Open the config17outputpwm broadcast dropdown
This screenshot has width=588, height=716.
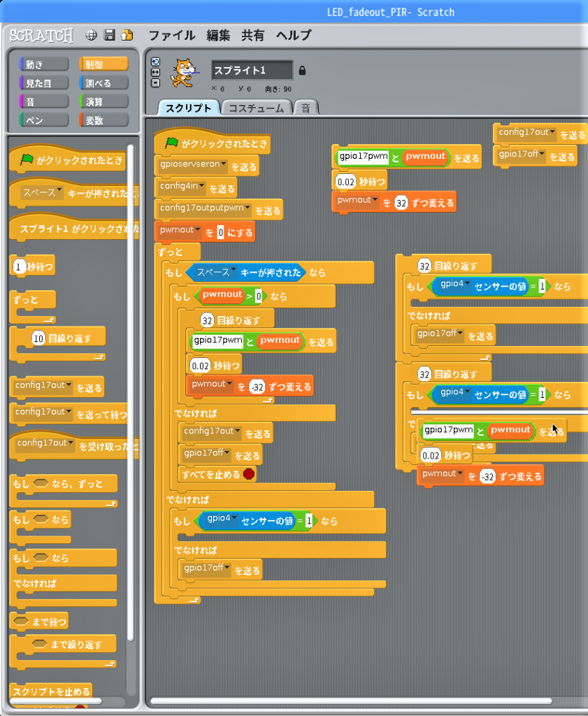coord(248,208)
